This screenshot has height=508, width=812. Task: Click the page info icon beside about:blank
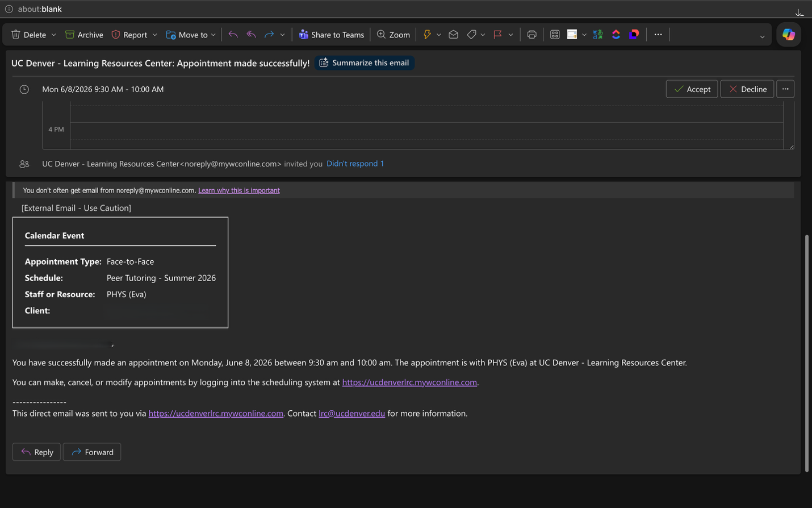coord(9,9)
